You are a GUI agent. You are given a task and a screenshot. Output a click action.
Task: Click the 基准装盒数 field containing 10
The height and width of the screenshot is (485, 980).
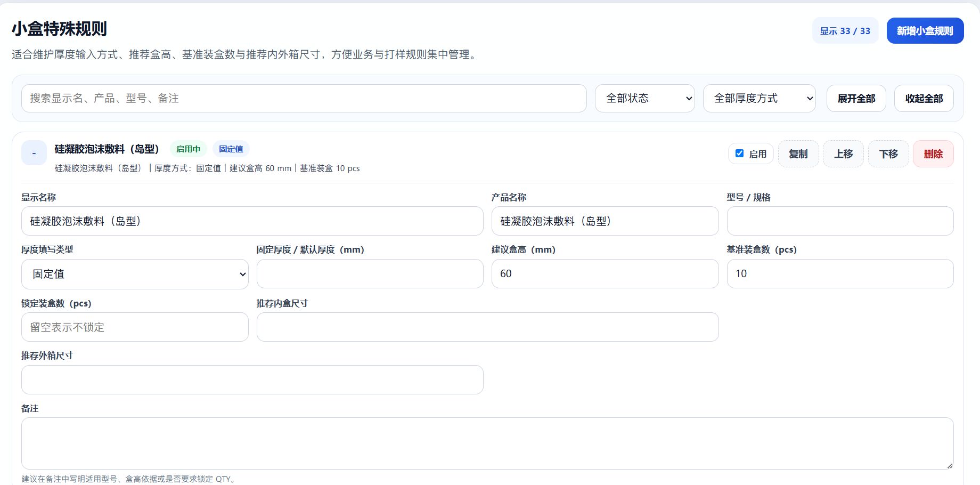(x=840, y=274)
